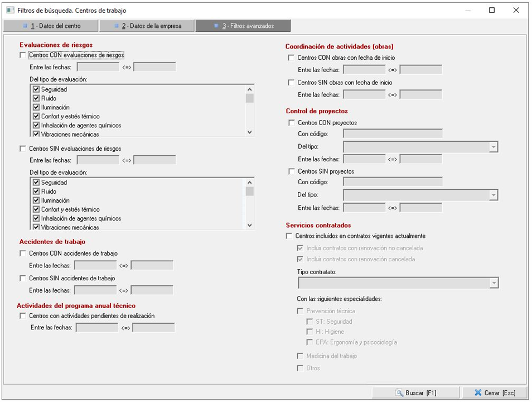532x402 pixels.
Task: Select the 3 - Filtros avanzados tab
Action: (x=243, y=26)
